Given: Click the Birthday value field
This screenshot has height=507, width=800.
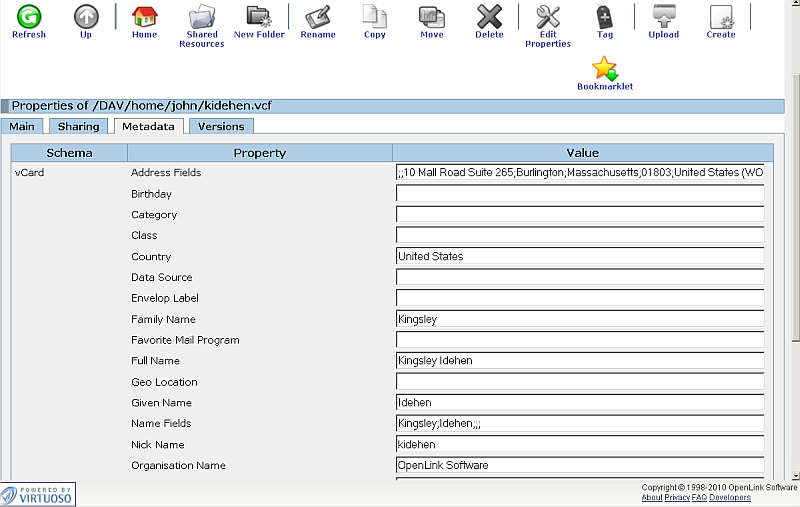Looking at the screenshot, I should pyautogui.click(x=580, y=194).
